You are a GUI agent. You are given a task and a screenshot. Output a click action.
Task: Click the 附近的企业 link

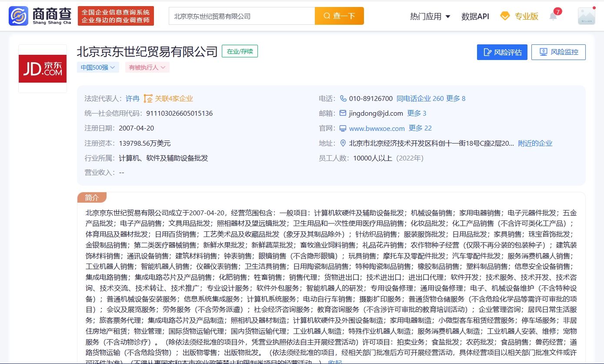[535, 143]
